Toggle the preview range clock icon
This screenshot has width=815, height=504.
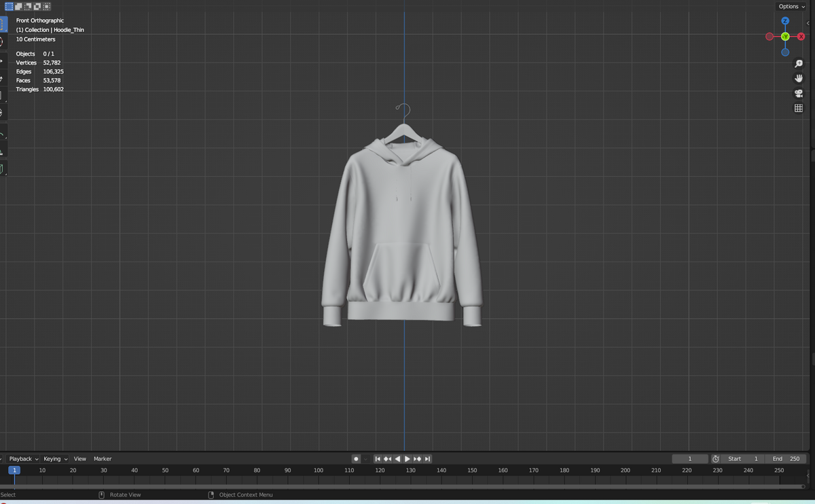(x=716, y=459)
